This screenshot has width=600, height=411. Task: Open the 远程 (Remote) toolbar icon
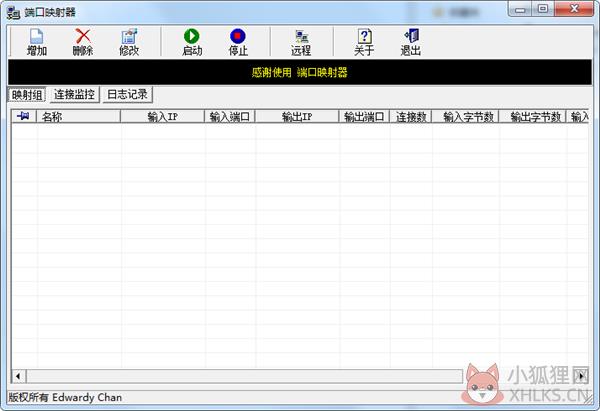[301, 42]
